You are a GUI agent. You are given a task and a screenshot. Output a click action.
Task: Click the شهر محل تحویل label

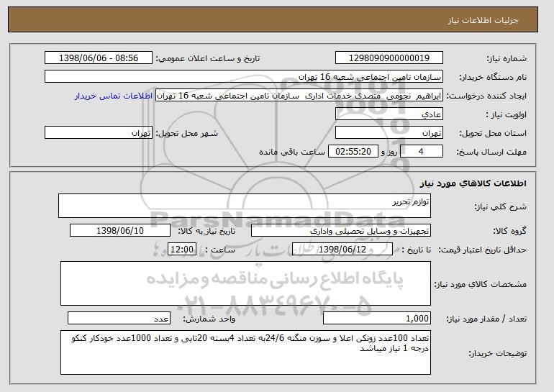(x=187, y=133)
